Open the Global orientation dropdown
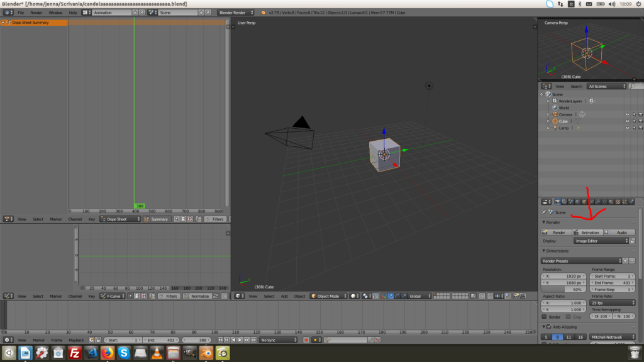This screenshot has width=644, height=362. (420, 296)
